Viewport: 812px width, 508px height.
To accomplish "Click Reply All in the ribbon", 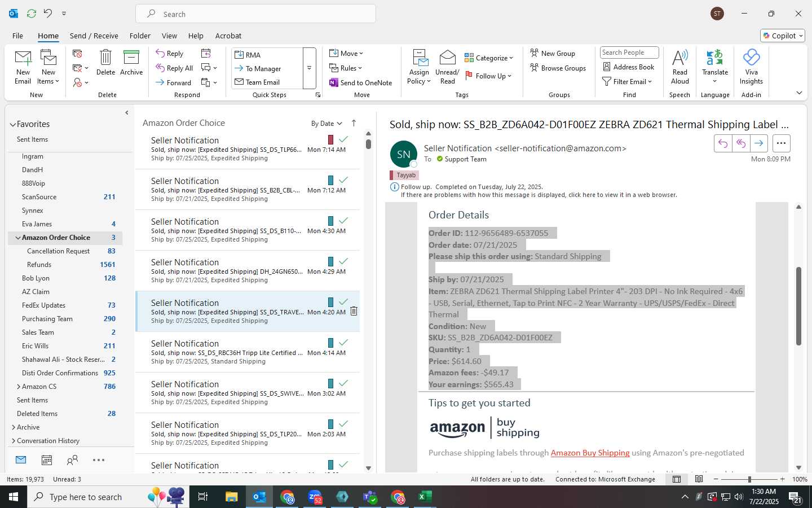I will pos(174,68).
